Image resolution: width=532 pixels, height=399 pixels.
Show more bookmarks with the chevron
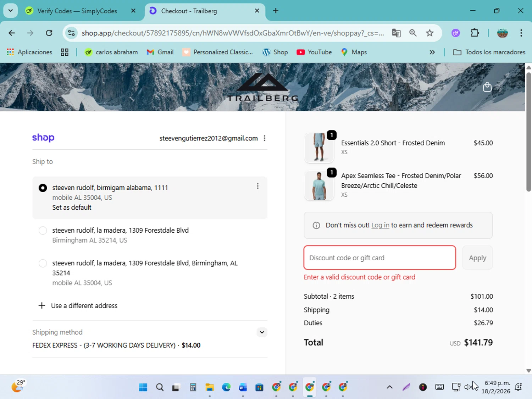[x=432, y=52]
